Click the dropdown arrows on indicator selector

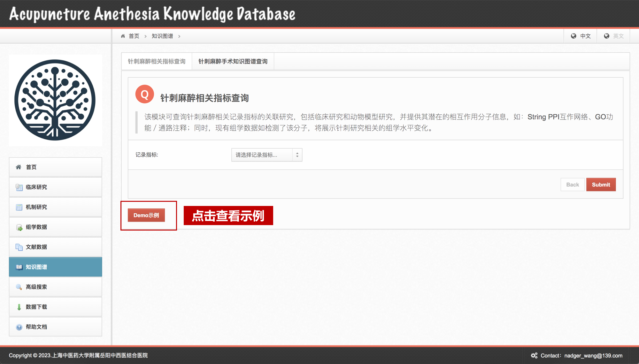click(297, 155)
